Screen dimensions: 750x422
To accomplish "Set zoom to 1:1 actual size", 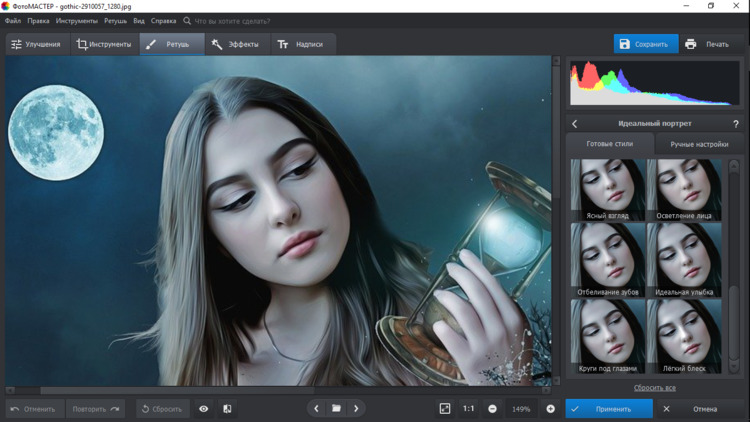I will coord(468,409).
